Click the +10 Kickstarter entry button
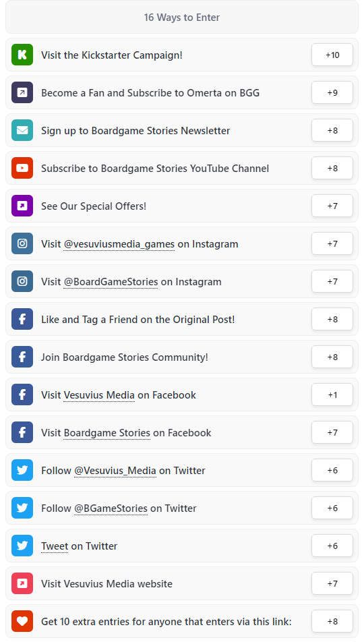Screen dimensions: 364x642 pos(332,55)
